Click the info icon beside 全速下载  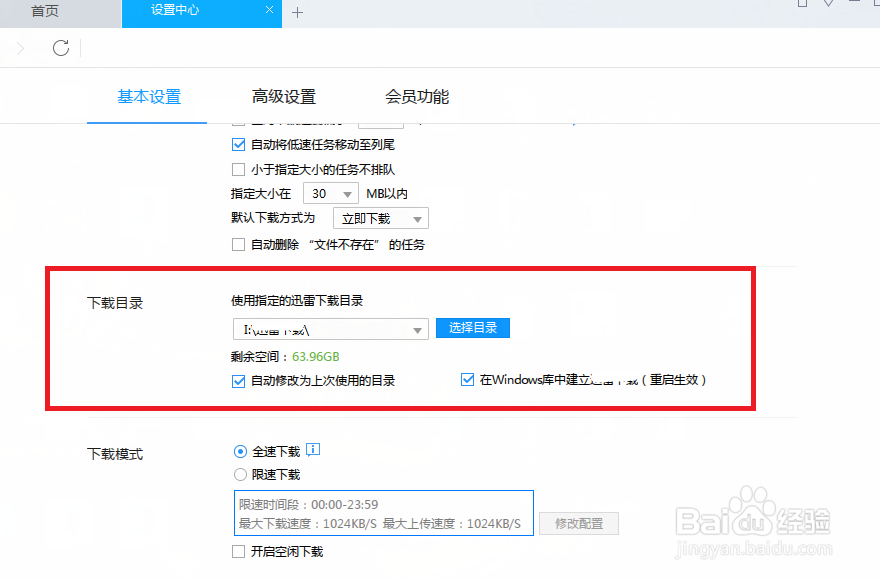[x=313, y=450]
